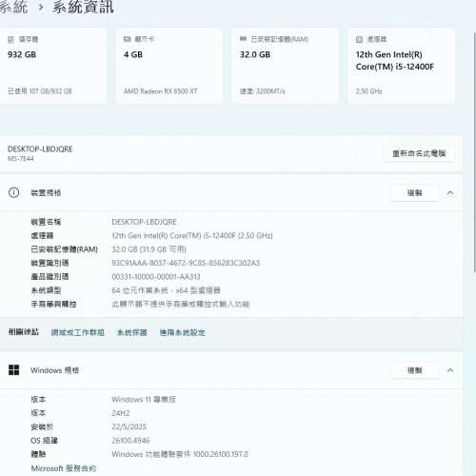
Task: Select OS build 26100.4946
Action: pyautogui.click(x=130, y=441)
